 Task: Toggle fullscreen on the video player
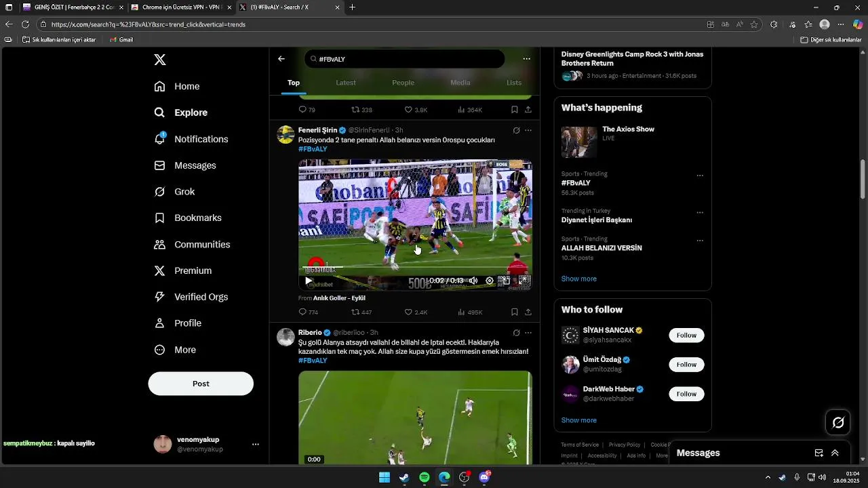pos(524,281)
